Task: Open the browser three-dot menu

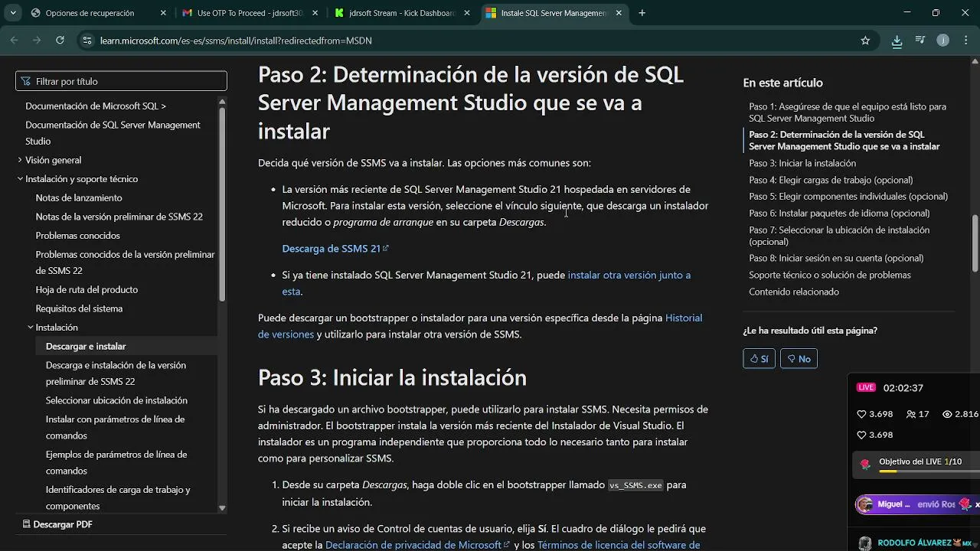Action: point(965,41)
